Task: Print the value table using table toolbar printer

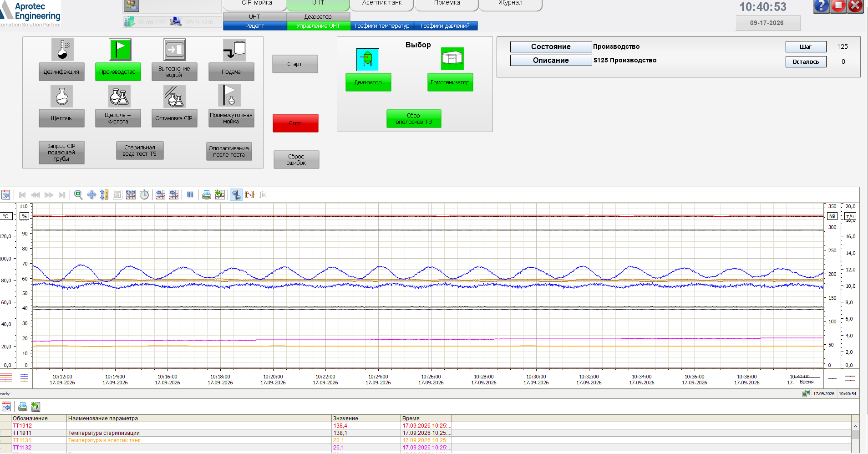Action: (x=22, y=407)
